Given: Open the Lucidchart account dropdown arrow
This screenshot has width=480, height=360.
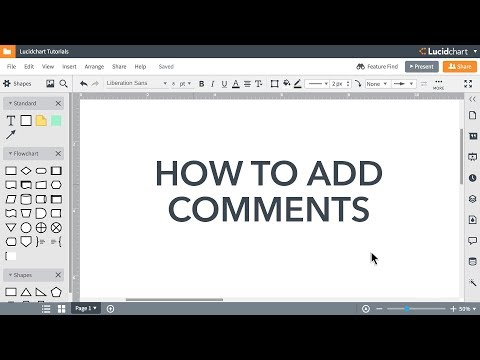Looking at the screenshot, I should pos(475,51).
